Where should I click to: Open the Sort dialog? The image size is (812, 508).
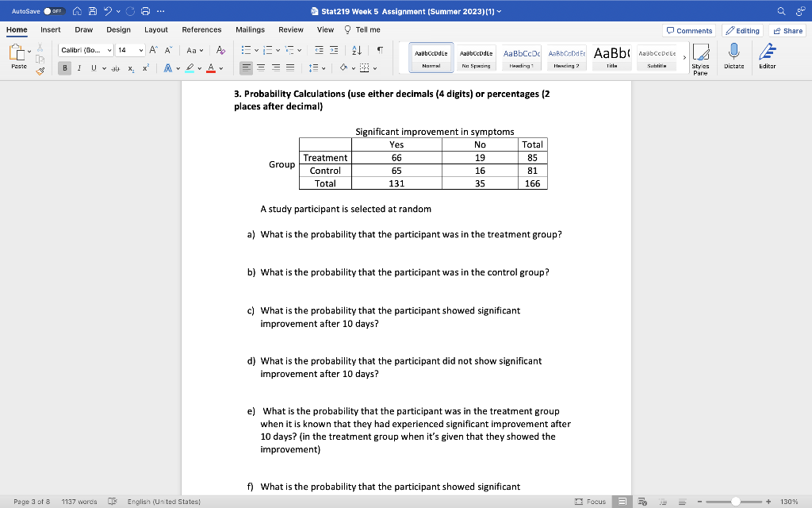356,50
